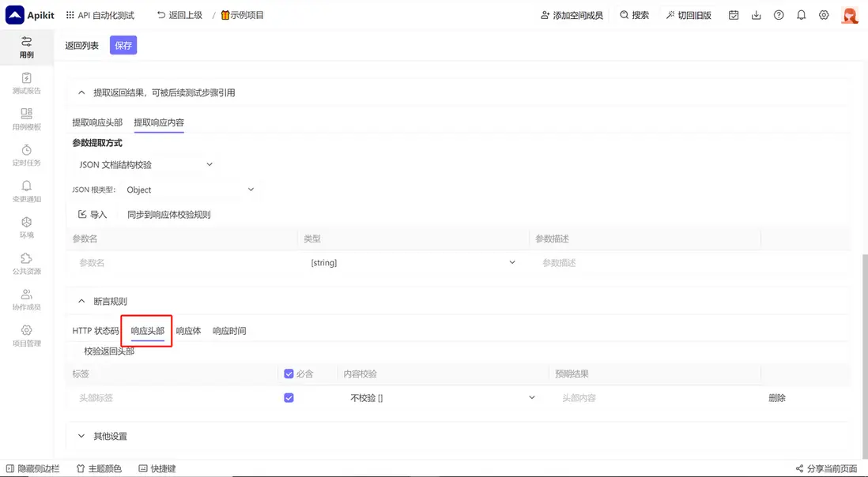This screenshot has height=477, width=868.
Task: Click the 保存 button
Action: pyautogui.click(x=123, y=45)
